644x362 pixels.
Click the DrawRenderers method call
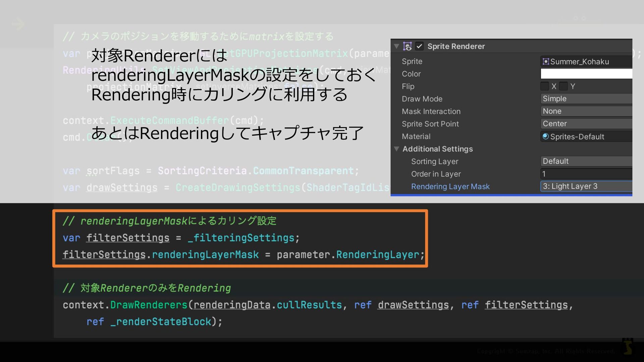pyautogui.click(x=149, y=305)
